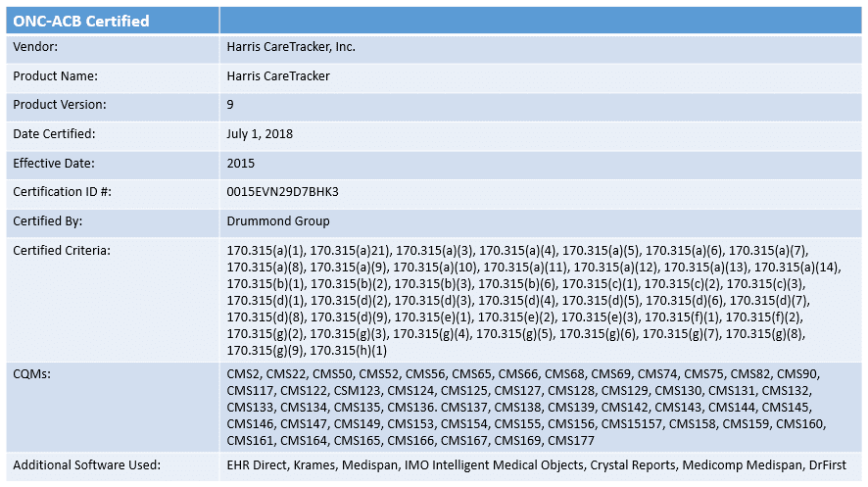Click the Product Version label

[x=60, y=105]
